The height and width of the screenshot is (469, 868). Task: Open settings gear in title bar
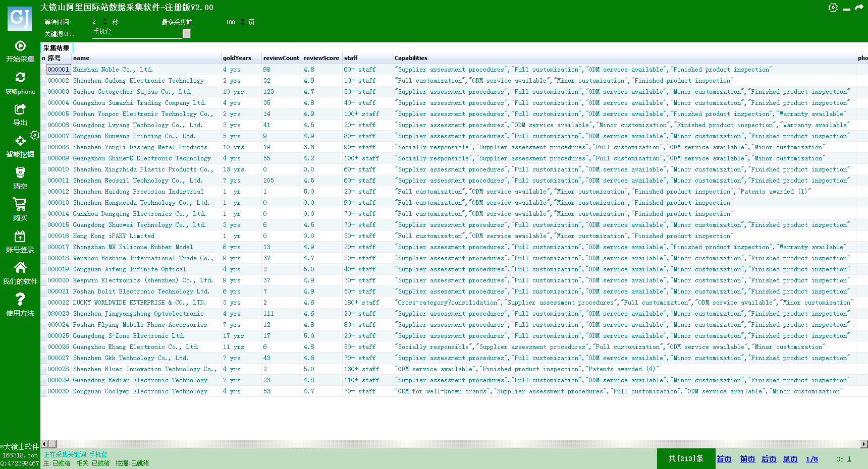click(833, 8)
